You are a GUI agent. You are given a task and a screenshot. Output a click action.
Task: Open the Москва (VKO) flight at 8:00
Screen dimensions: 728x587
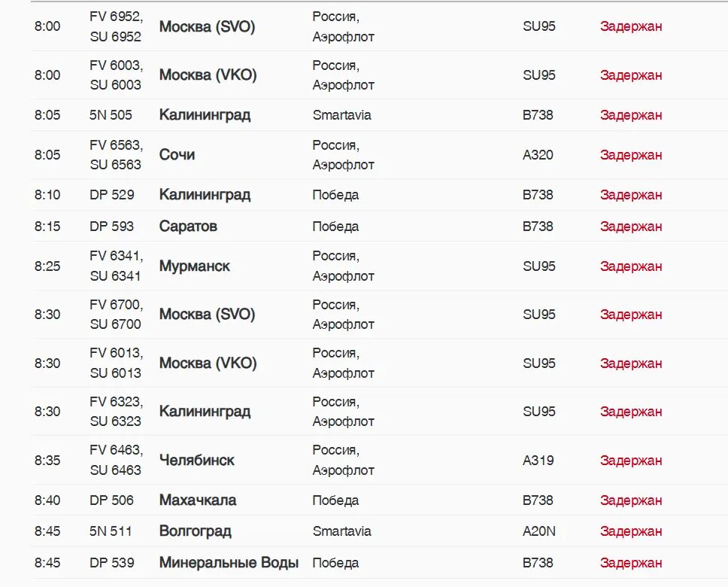point(208,75)
